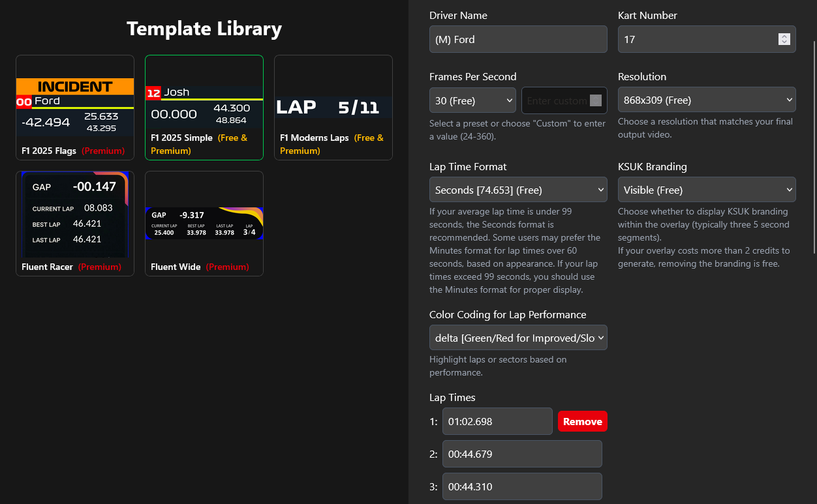This screenshot has height=504, width=817.
Task: Remove lap 1 with the Remove button
Action: tap(583, 421)
